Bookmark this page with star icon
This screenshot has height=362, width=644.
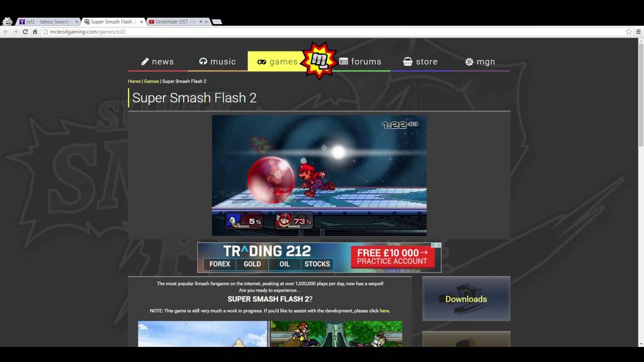[628, 32]
